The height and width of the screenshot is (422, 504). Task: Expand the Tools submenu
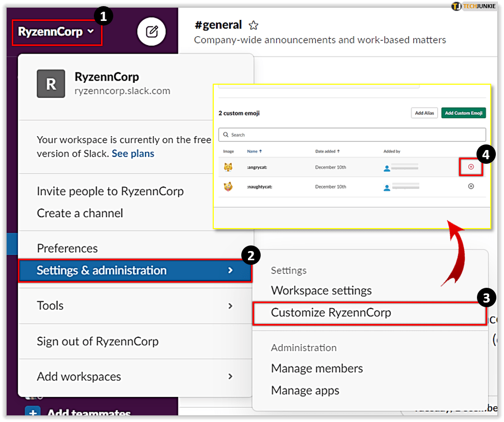coord(135,306)
